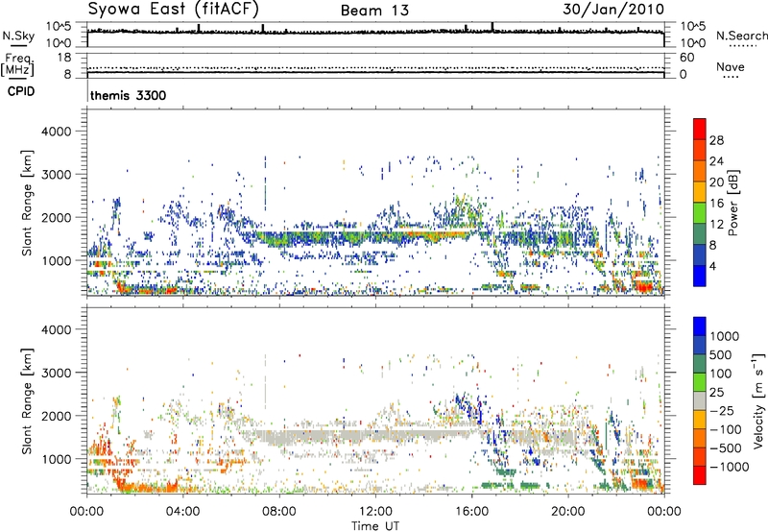Click the '-1000' velocity colorbar label
Image resolution: width=768 pixels, height=532 pixels.
click(729, 467)
